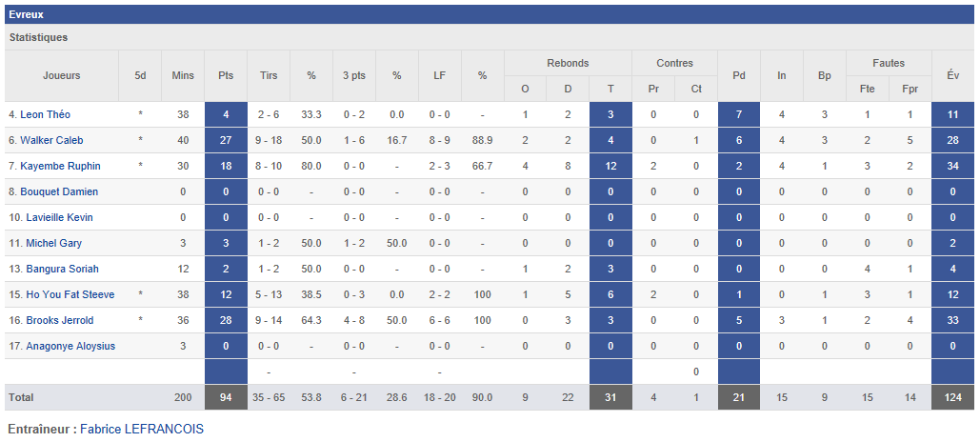Click on Brooks Jerrold's name

pos(59,320)
